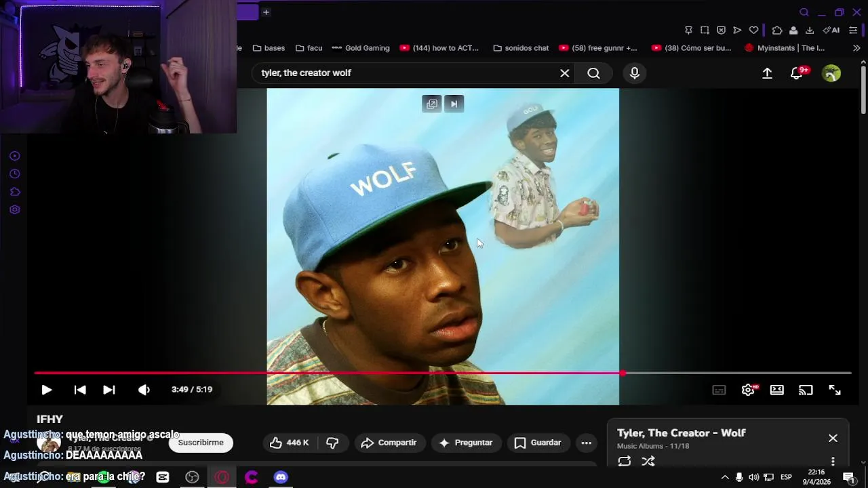The image size is (868, 488).
Task: Open the player settings gear
Action: click(x=749, y=390)
